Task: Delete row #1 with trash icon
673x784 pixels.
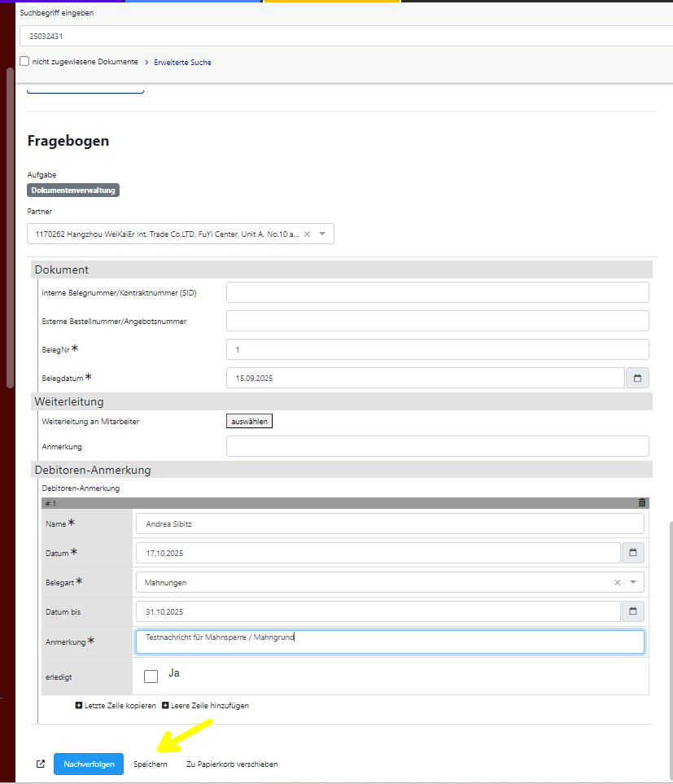Action: (642, 503)
